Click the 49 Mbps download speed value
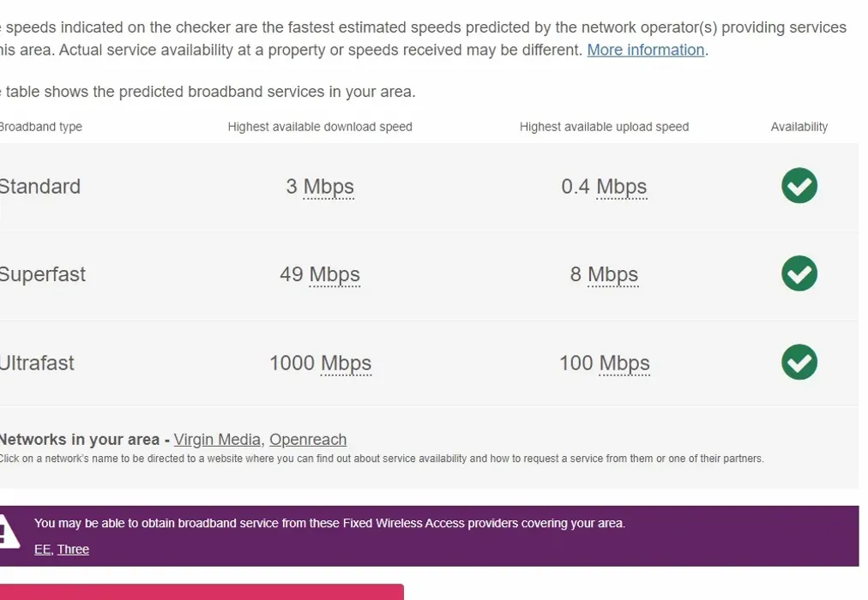This screenshot has width=868, height=600. (x=319, y=274)
